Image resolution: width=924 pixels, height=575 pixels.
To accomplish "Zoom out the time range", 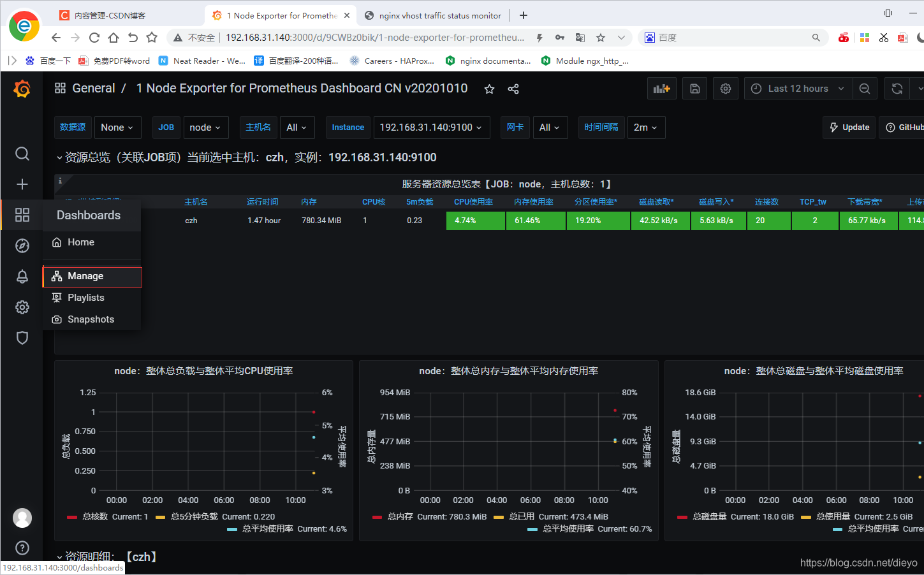I will [x=865, y=89].
